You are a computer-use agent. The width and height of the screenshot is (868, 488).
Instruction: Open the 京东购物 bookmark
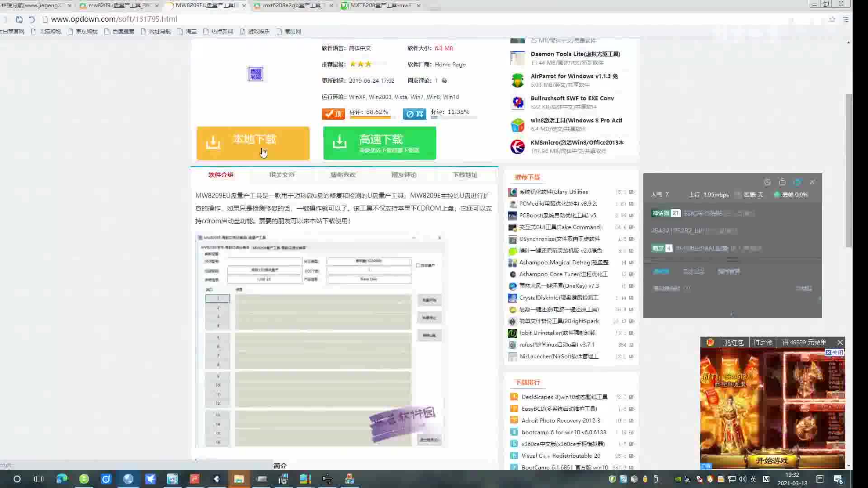tap(83, 31)
